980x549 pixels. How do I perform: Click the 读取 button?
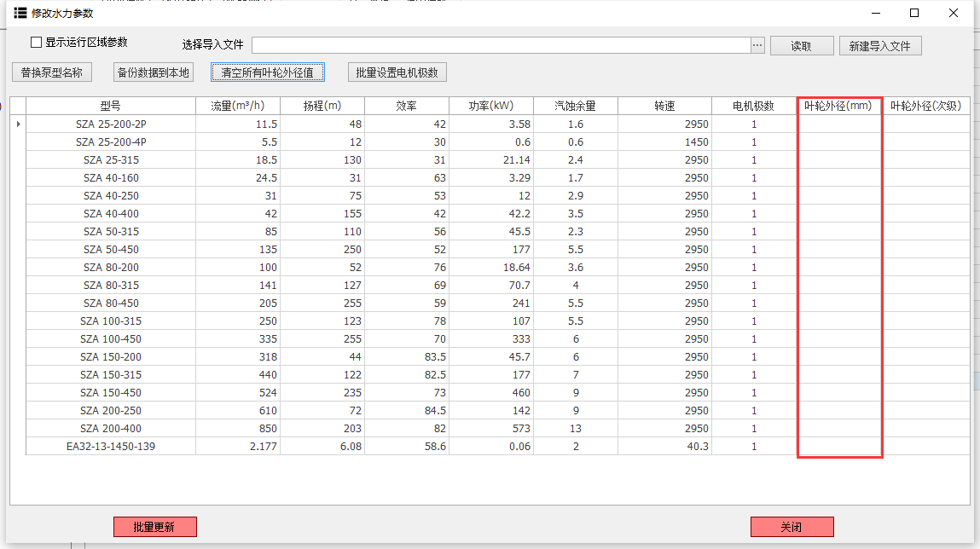[802, 45]
